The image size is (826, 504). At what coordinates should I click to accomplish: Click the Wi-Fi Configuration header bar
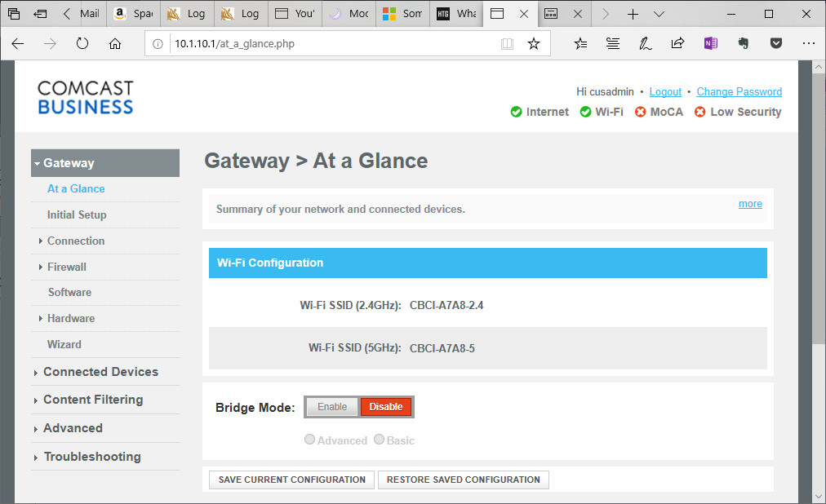coord(488,263)
